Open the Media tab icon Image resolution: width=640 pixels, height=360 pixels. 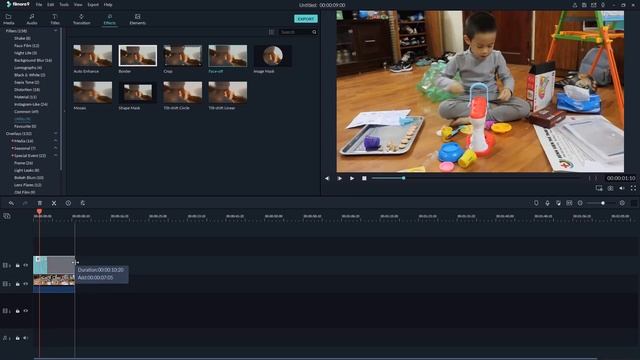coord(9,19)
